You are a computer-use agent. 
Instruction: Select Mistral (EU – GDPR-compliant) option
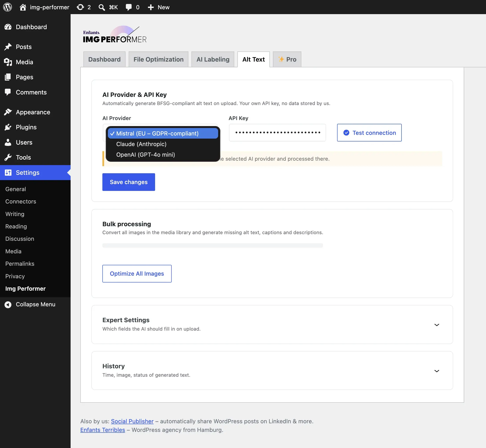click(163, 133)
